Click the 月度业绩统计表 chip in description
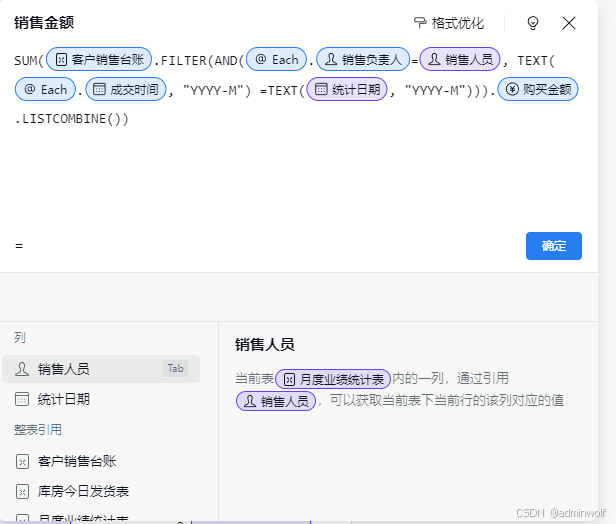This screenshot has width=616, height=524. tap(333, 379)
